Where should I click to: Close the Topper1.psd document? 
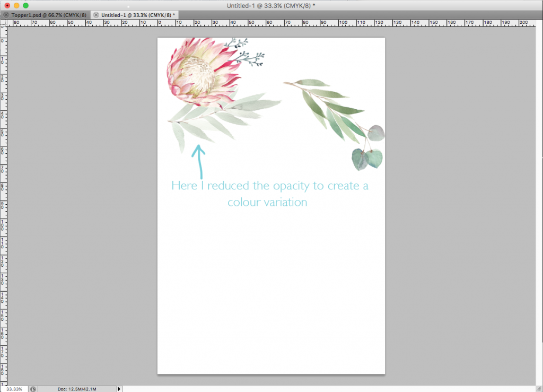click(x=5, y=15)
